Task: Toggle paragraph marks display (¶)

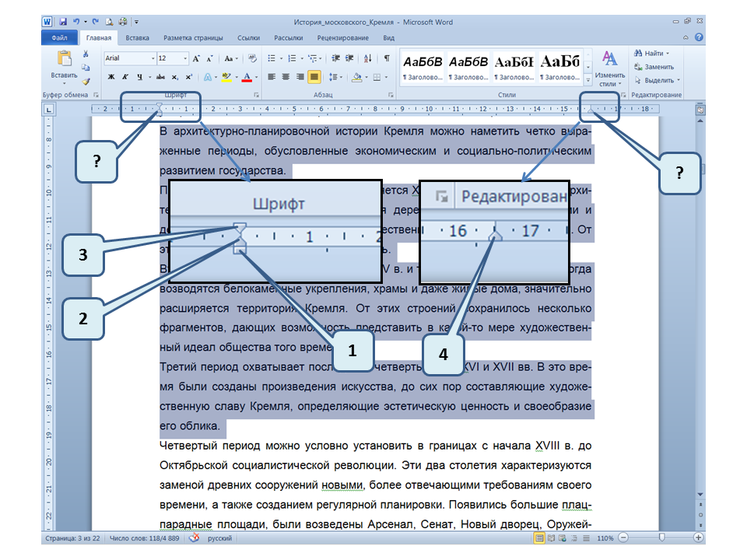Action: point(387,58)
